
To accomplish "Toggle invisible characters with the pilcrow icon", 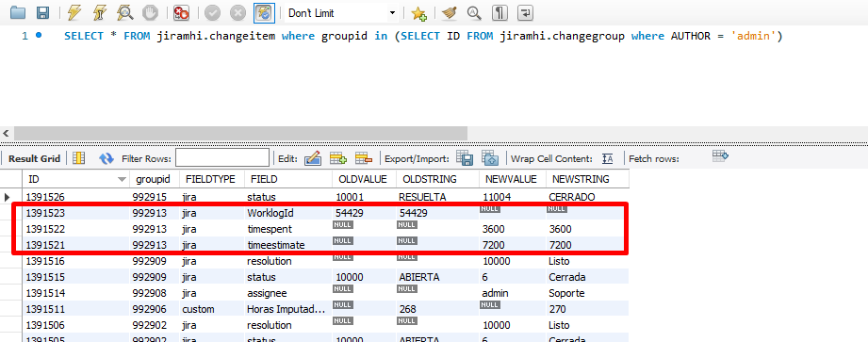I will [x=500, y=12].
